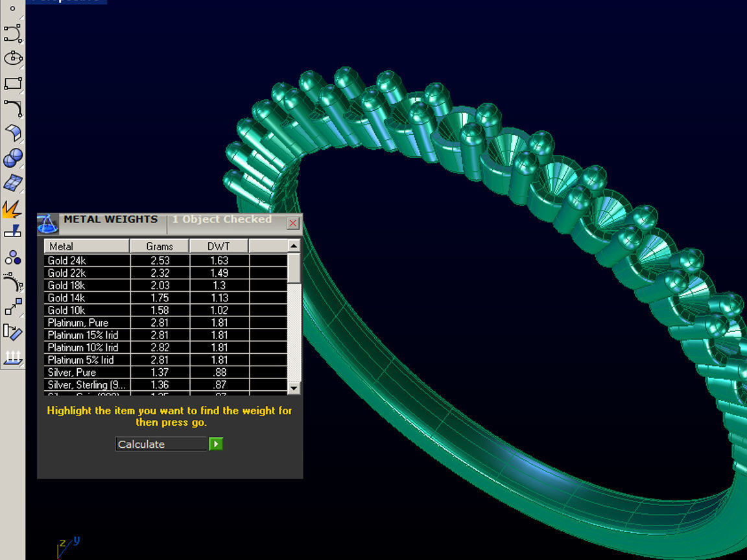This screenshot has width=747, height=560.
Task: Click the 2.82 grams value
Action: point(160,347)
